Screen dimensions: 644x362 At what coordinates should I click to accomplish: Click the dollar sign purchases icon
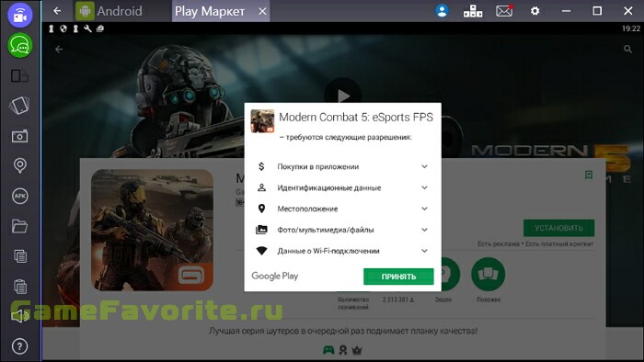(x=261, y=166)
